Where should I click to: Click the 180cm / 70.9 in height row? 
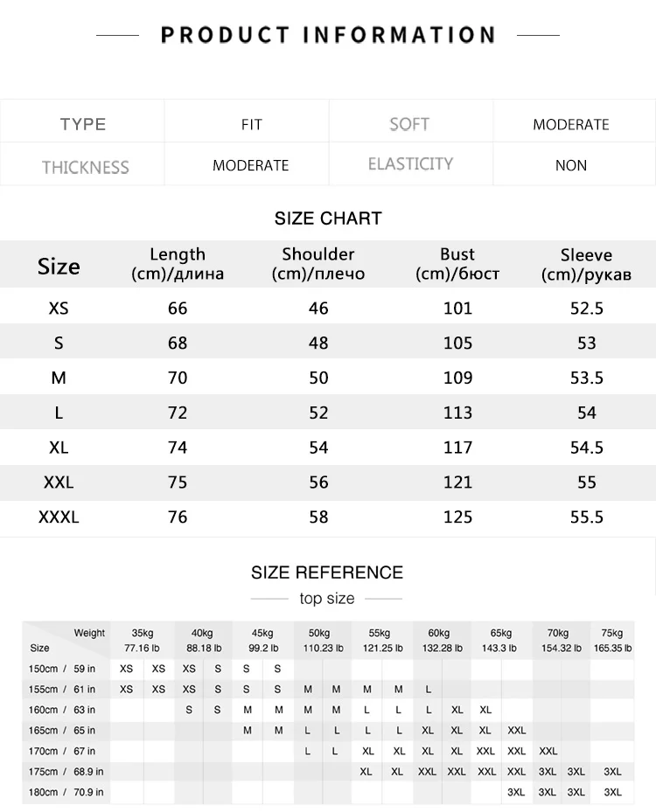328,792
